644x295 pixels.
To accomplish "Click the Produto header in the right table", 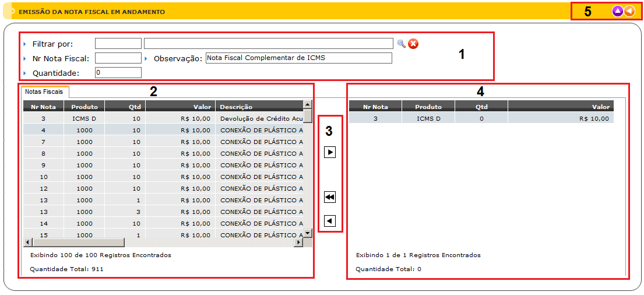I will tap(428, 107).
